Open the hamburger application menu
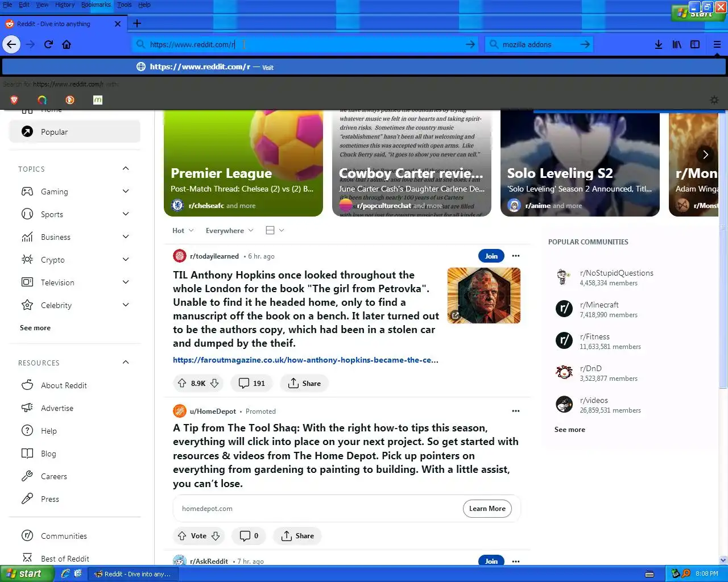Viewport: 728px width, 582px height. coord(717,44)
